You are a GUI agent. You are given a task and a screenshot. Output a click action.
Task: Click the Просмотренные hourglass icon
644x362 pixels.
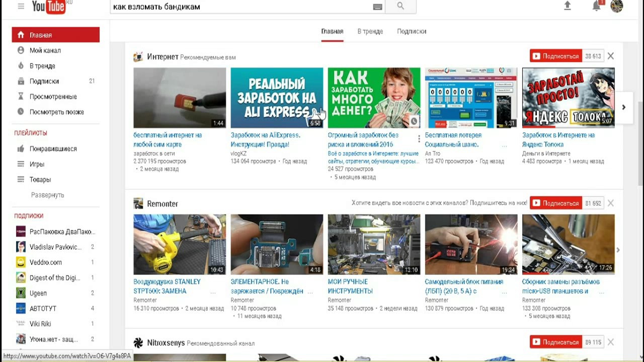21,97
